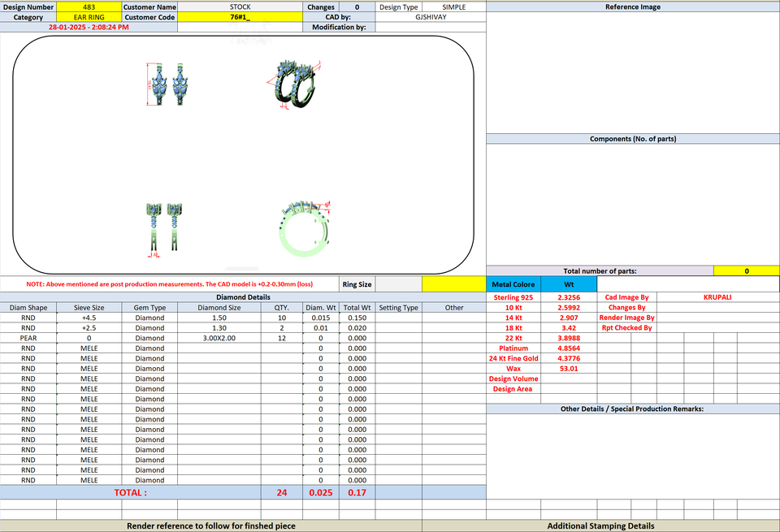The width and height of the screenshot is (780, 532).
Task: Click the Design Area label
Action: click(513, 389)
